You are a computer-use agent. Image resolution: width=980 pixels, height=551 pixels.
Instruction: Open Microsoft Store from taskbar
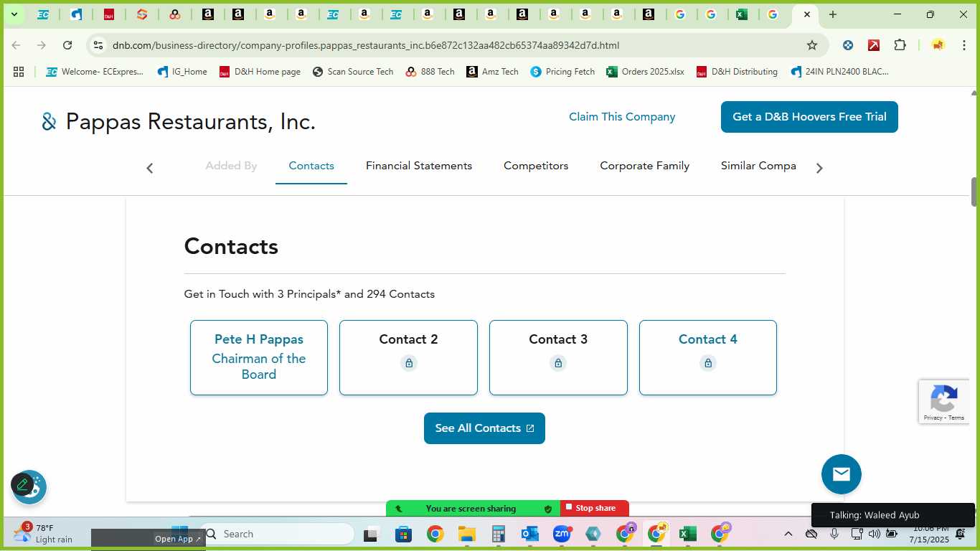pyautogui.click(x=403, y=534)
